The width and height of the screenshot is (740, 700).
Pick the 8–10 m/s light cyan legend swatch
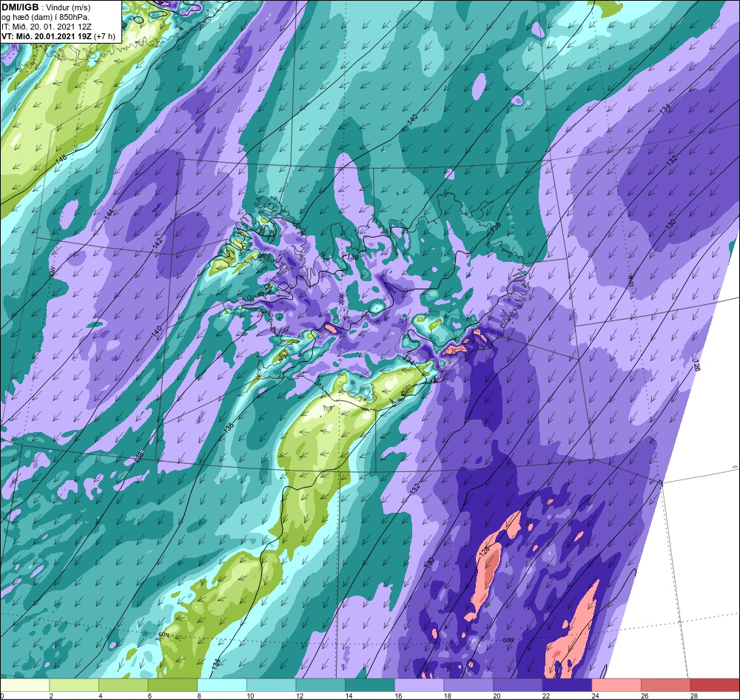222,685
